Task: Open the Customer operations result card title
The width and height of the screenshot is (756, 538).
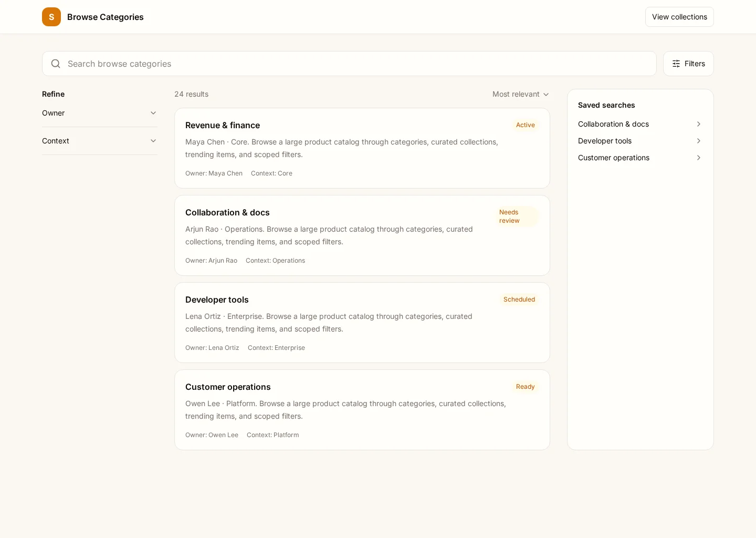Action: 228,387
